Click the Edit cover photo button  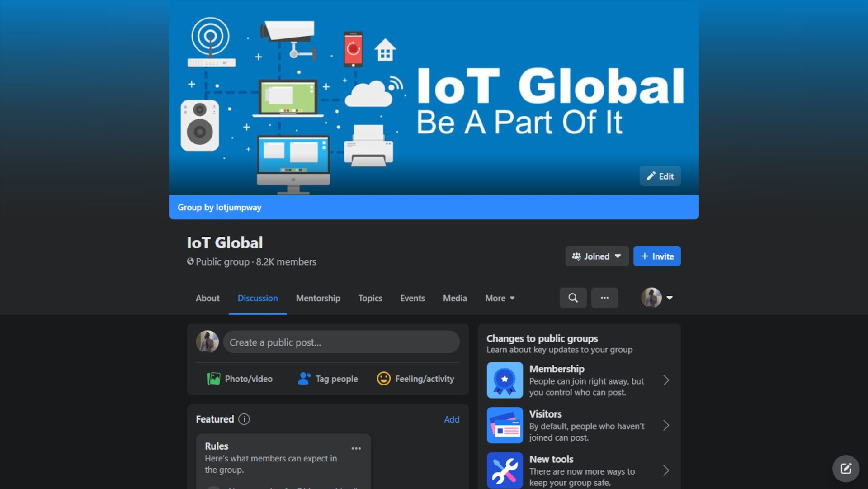(x=660, y=176)
